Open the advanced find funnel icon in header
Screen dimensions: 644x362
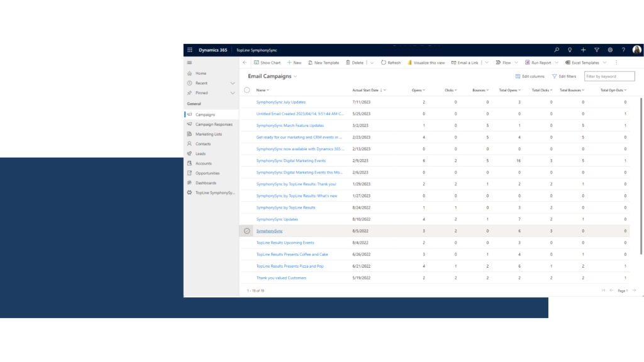click(x=597, y=50)
